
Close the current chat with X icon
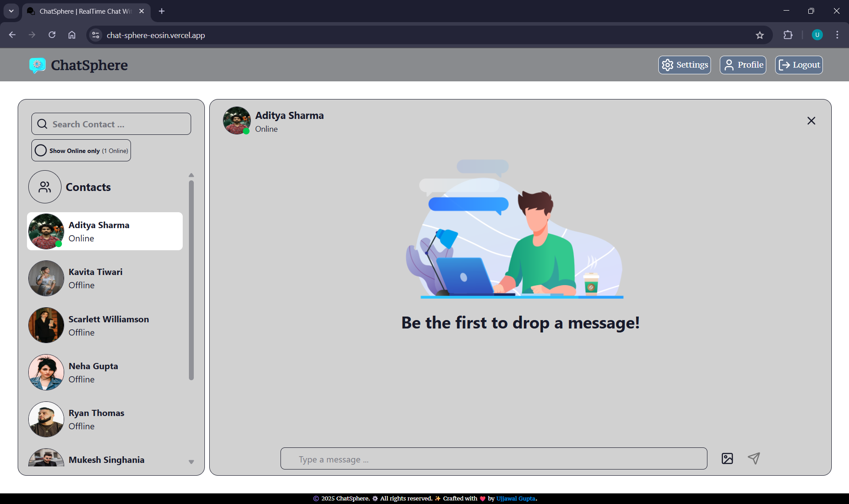click(x=811, y=121)
